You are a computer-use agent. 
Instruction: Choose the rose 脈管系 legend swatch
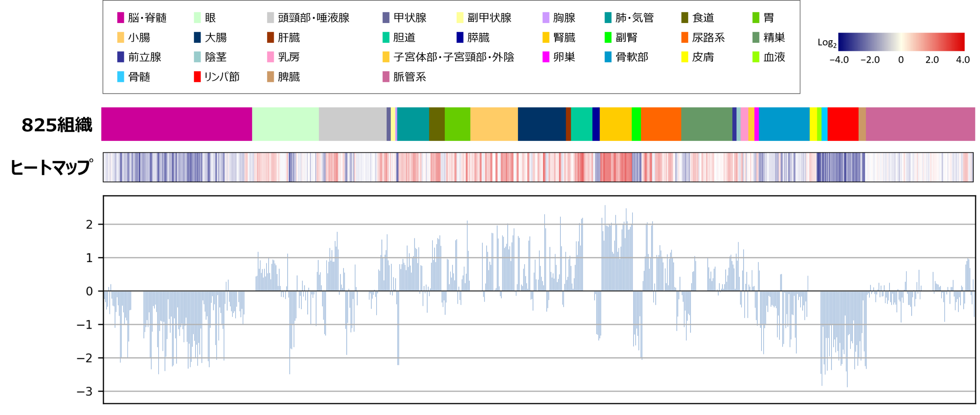[386, 77]
